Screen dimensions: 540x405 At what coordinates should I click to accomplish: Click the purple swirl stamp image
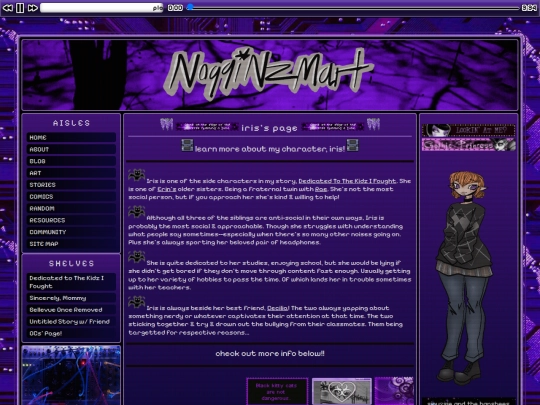(x=394, y=391)
